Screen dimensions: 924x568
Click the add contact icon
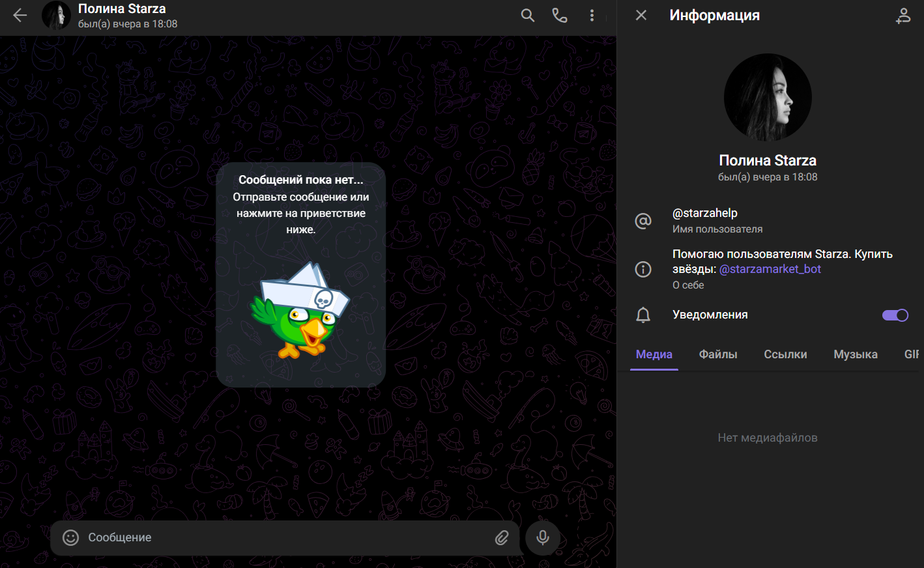pos(903,16)
